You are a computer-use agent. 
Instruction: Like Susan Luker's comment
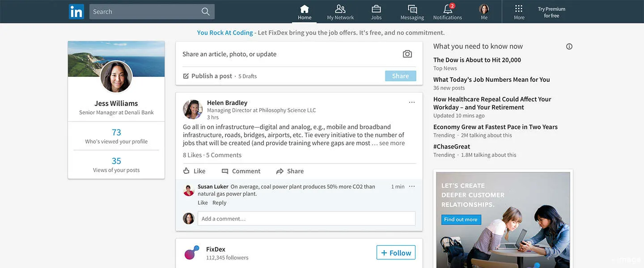tap(202, 202)
